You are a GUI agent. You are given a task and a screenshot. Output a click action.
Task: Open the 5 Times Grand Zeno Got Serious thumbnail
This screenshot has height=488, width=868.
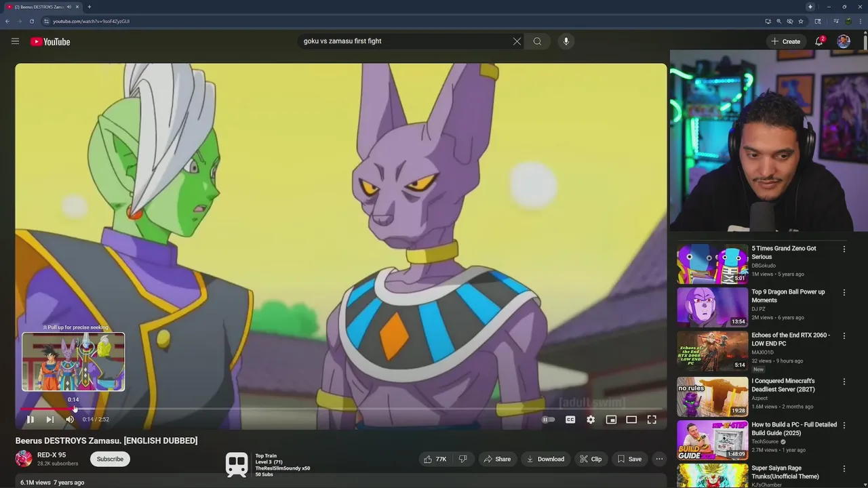tap(712, 264)
